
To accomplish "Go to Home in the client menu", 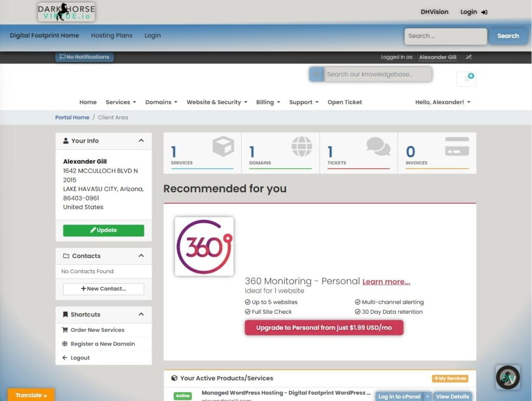I will 88,102.
